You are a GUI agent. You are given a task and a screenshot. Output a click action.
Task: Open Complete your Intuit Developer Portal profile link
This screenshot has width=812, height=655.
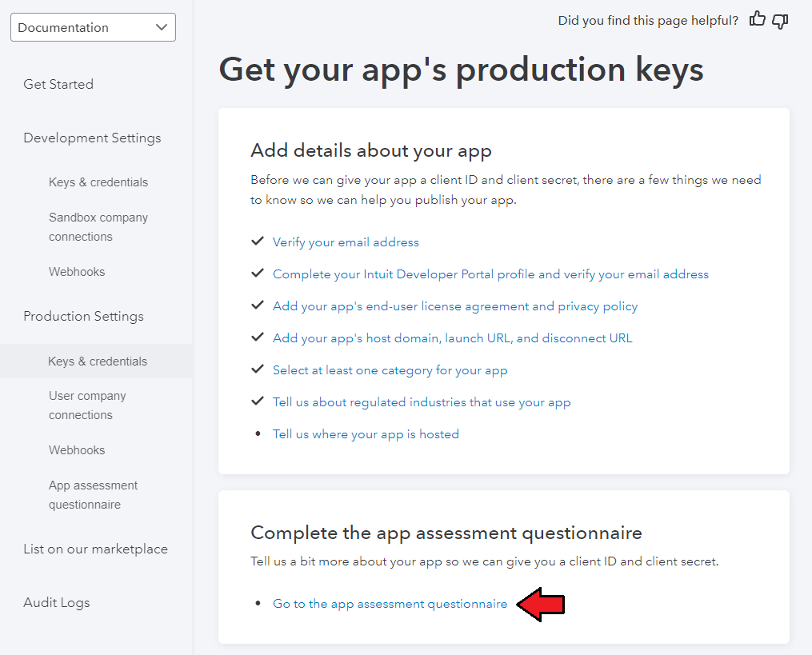(490, 274)
